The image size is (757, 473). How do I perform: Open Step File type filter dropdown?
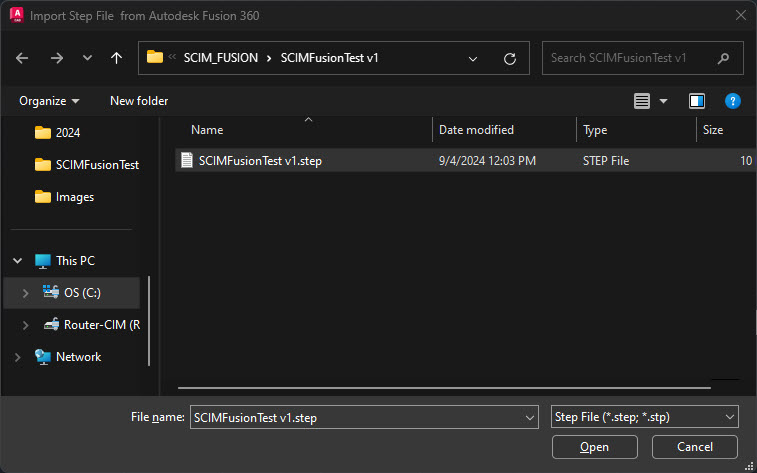[645, 417]
